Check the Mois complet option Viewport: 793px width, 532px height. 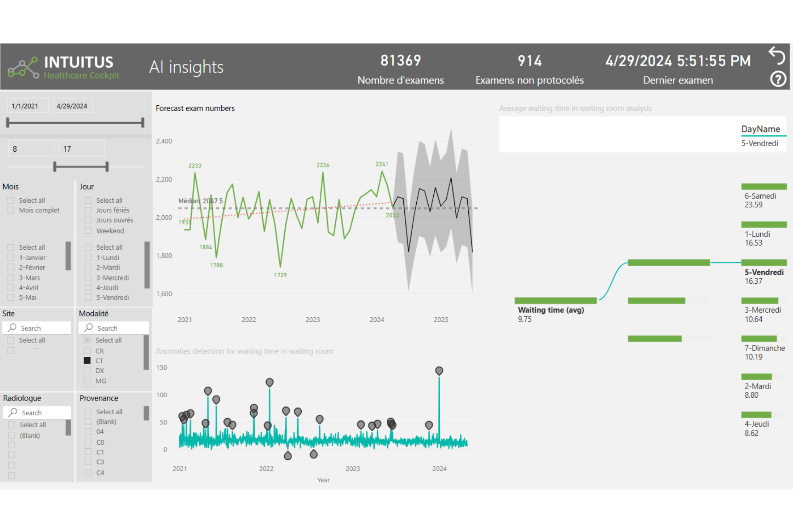11,210
